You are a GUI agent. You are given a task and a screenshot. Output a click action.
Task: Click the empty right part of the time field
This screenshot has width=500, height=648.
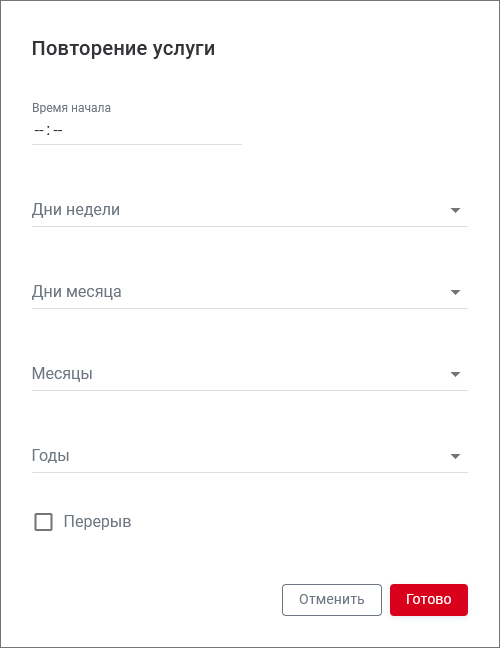click(x=153, y=131)
